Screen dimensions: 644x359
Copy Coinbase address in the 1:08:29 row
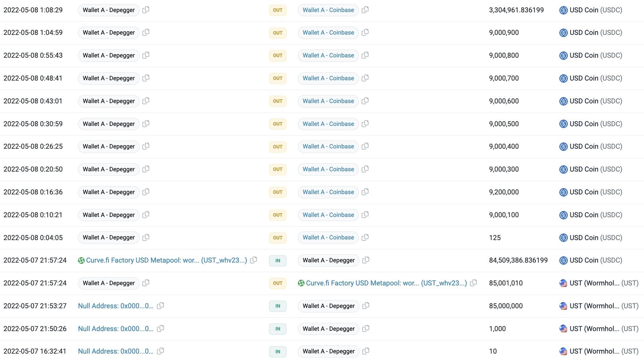click(x=365, y=10)
